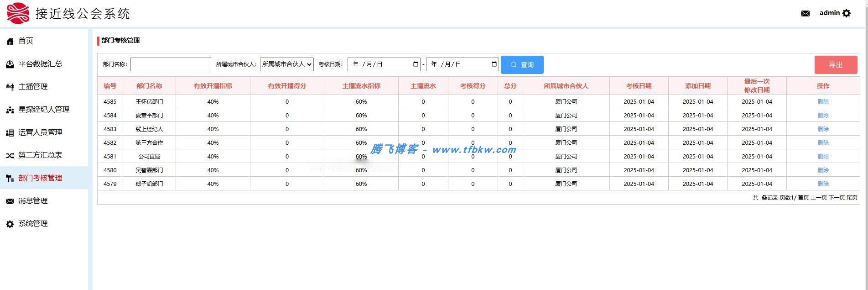Screen dimensions: 868x290
Task: Delete row 4579 傅子凯部门
Action: coord(823,184)
